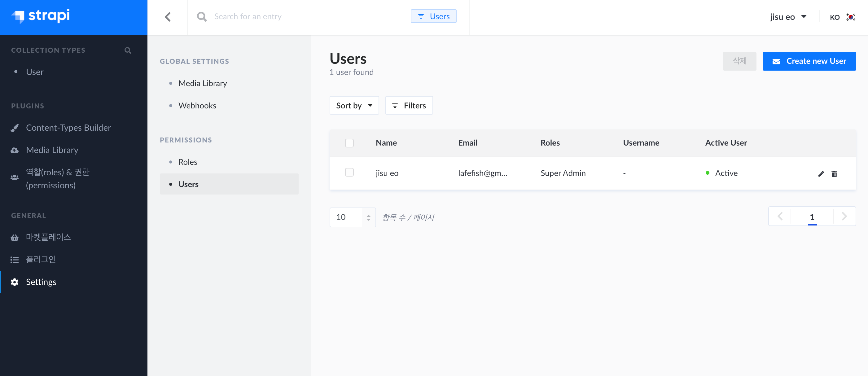Open Roles under Permissions
This screenshot has height=376, width=868.
pos(188,162)
